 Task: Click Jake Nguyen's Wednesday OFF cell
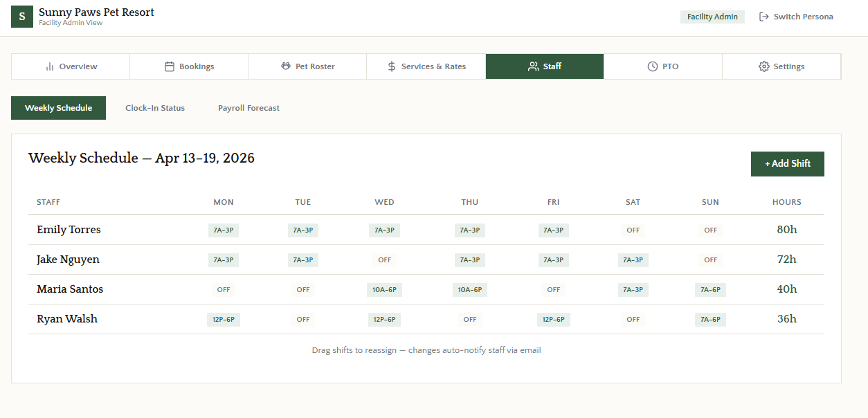[384, 260]
